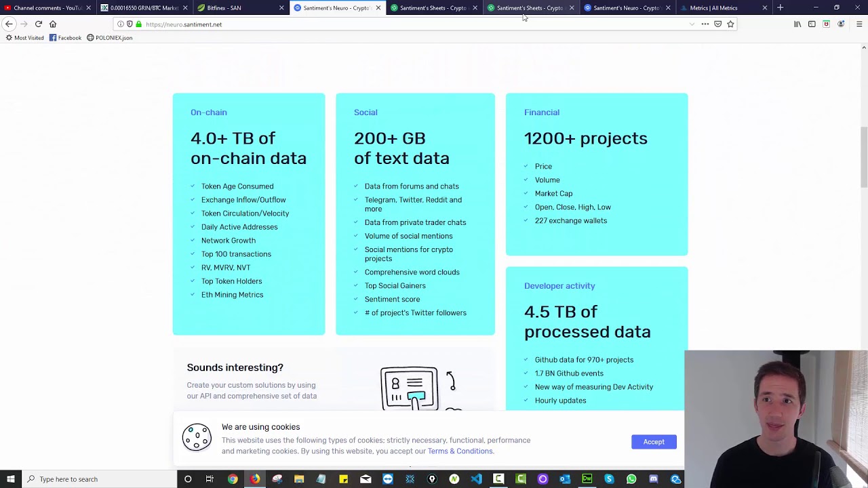Switch to the GRIN/BTC Market tab
The image size is (868, 488).
144,7
